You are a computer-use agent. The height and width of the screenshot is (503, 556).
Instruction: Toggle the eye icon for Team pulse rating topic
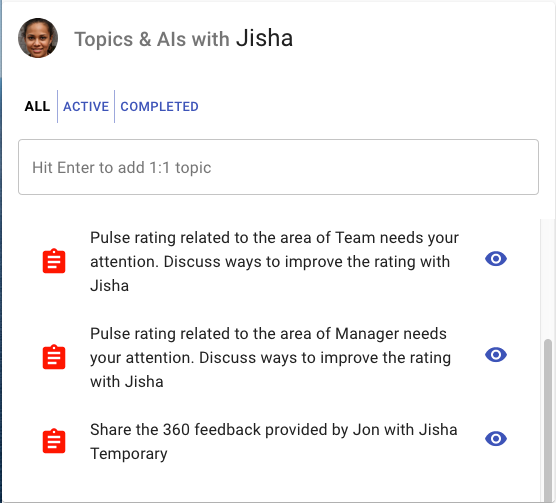coord(496,259)
